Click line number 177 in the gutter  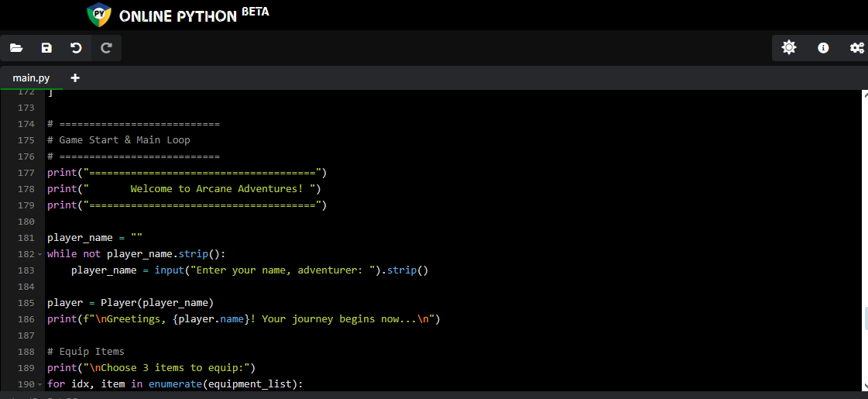26,173
